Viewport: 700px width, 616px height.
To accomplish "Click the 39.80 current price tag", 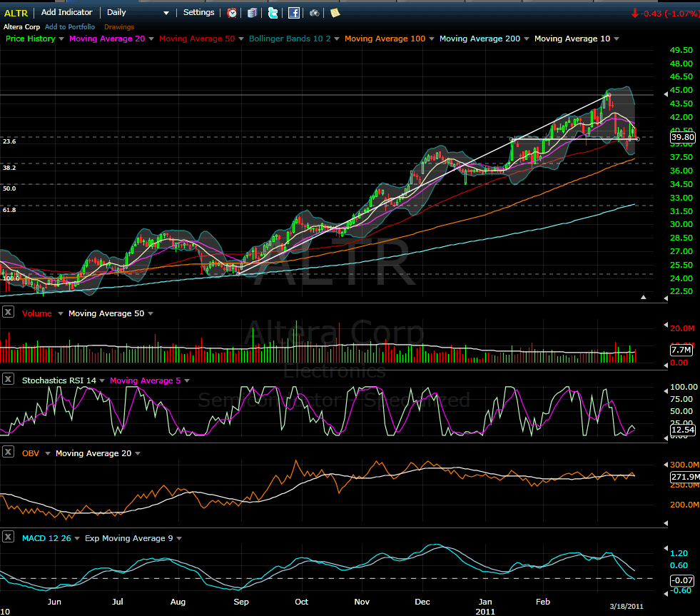I will click(x=683, y=137).
